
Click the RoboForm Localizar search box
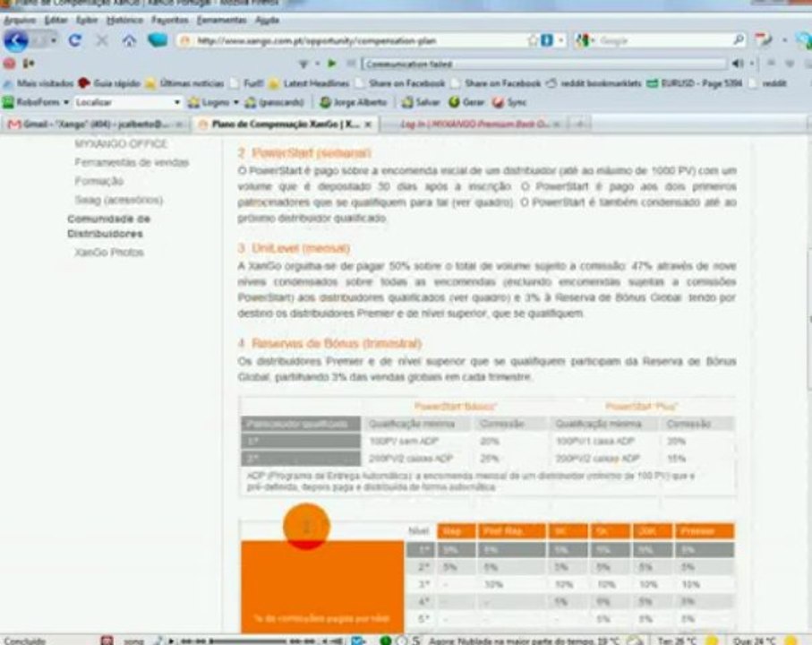pyautogui.click(x=123, y=103)
